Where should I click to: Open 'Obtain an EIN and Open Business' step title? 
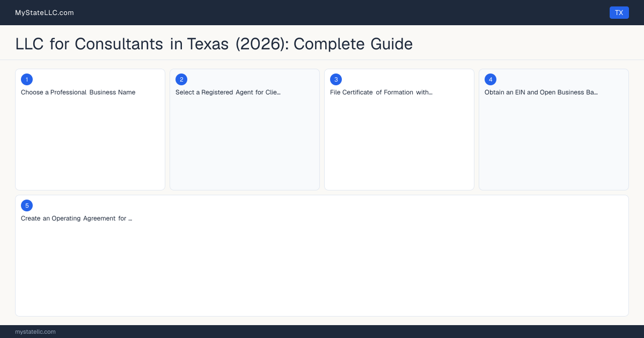(541, 92)
